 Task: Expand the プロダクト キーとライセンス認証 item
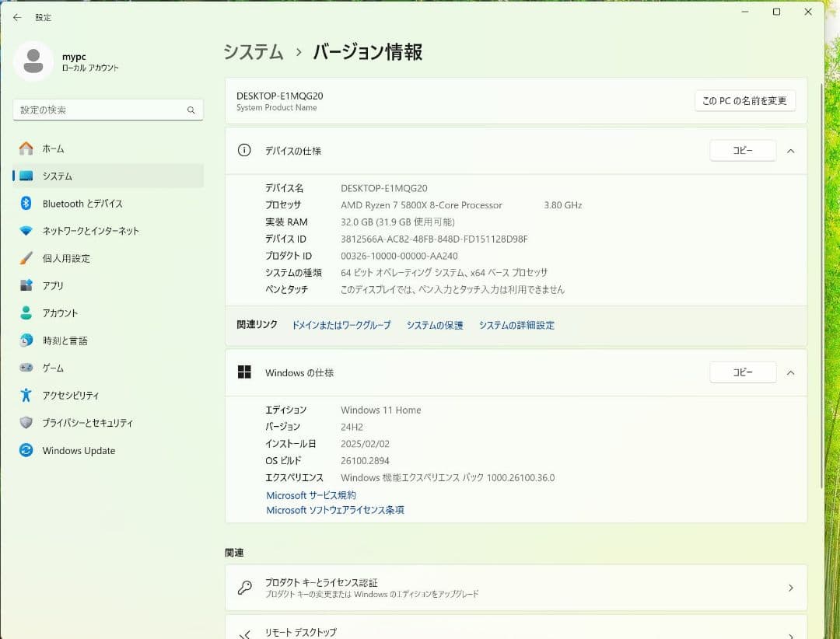coord(790,588)
